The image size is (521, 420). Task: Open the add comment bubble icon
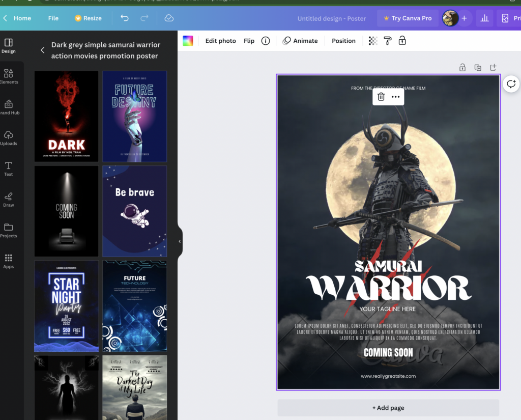click(511, 84)
